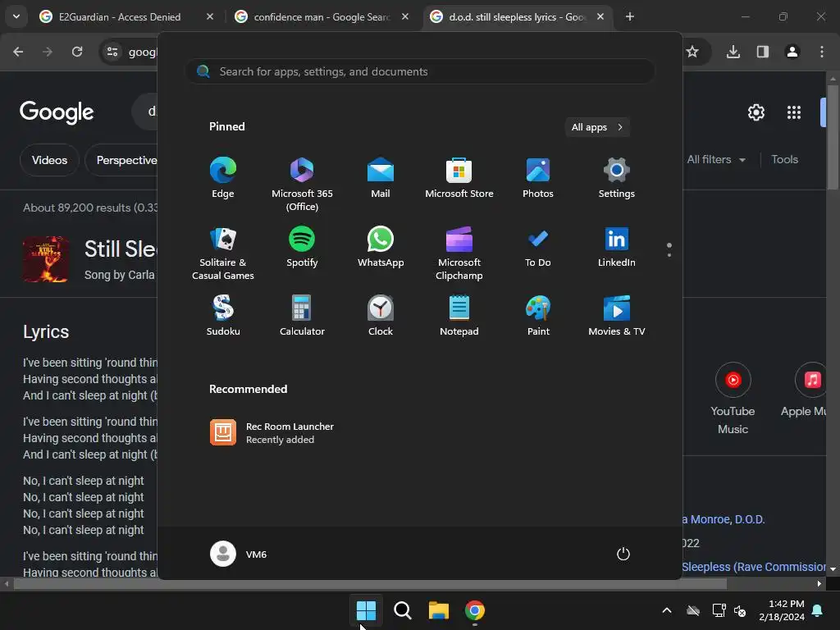Launch Solitaire & Casual Games
840x630 pixels.
pos(223,253)
